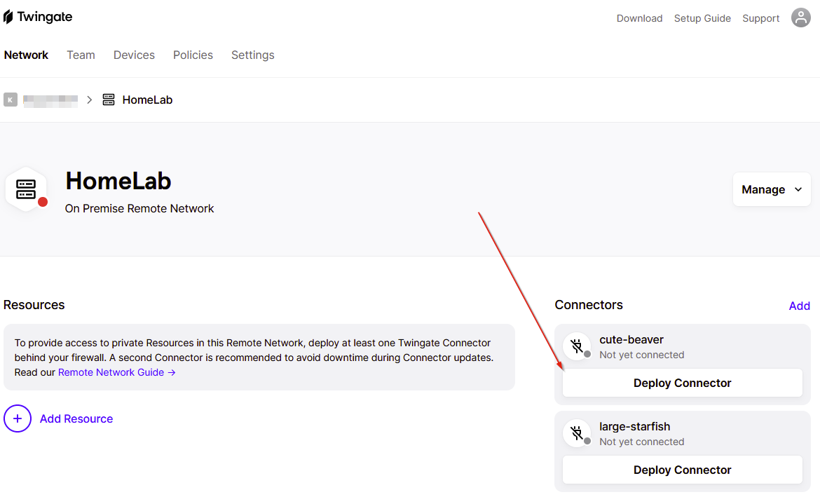Screen dimensions: 820x504
Task: Click the Twingate logo
Action: (38, 17)
